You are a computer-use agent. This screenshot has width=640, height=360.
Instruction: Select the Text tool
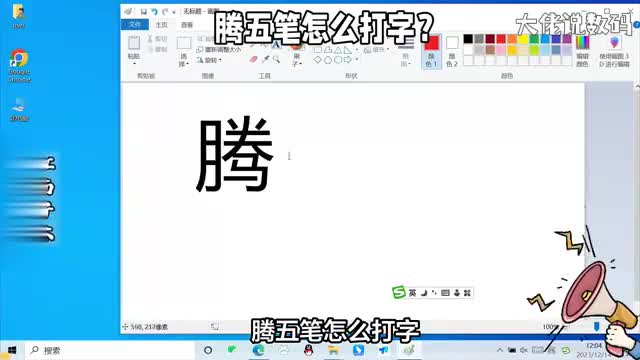pos(276,45)
